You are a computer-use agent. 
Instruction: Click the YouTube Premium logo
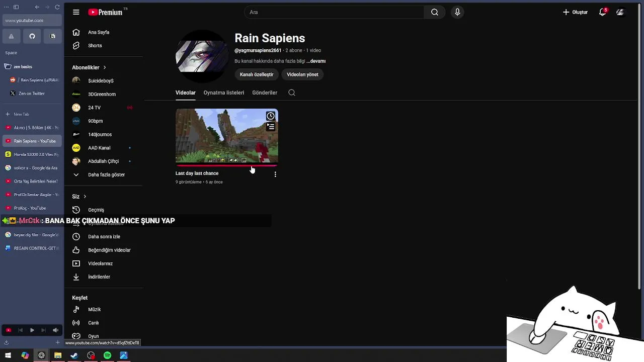105,12
